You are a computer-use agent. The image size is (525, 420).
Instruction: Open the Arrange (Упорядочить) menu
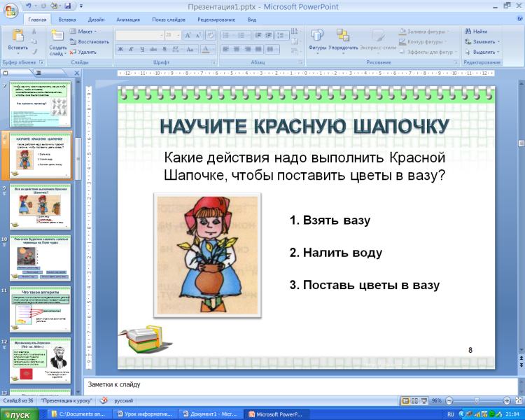[x=343, y=41]
